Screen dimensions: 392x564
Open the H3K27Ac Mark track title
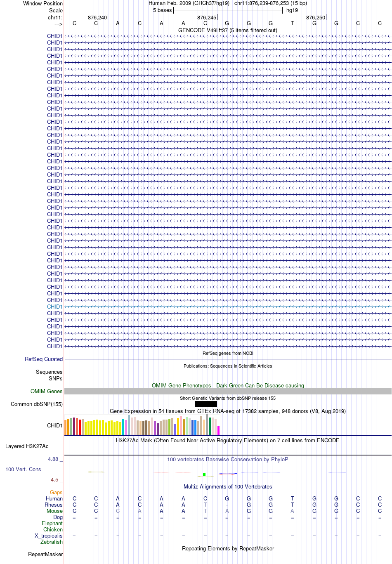click(228, 440)
